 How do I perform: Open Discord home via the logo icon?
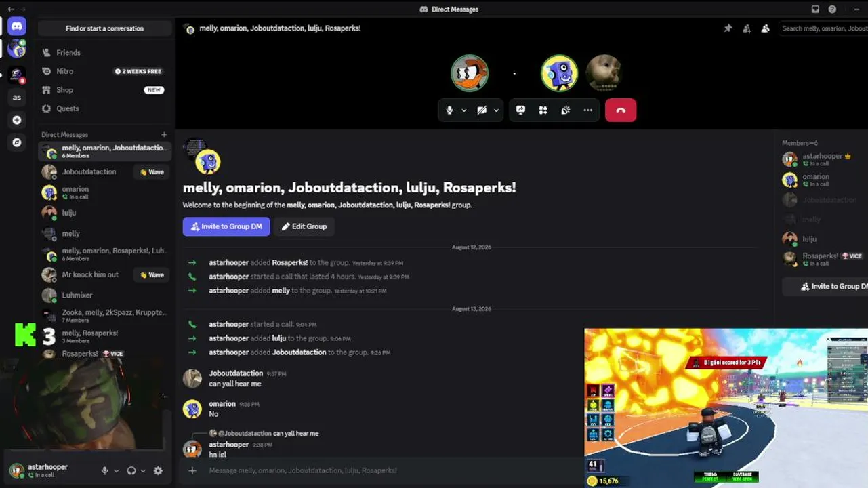point(17,27)
